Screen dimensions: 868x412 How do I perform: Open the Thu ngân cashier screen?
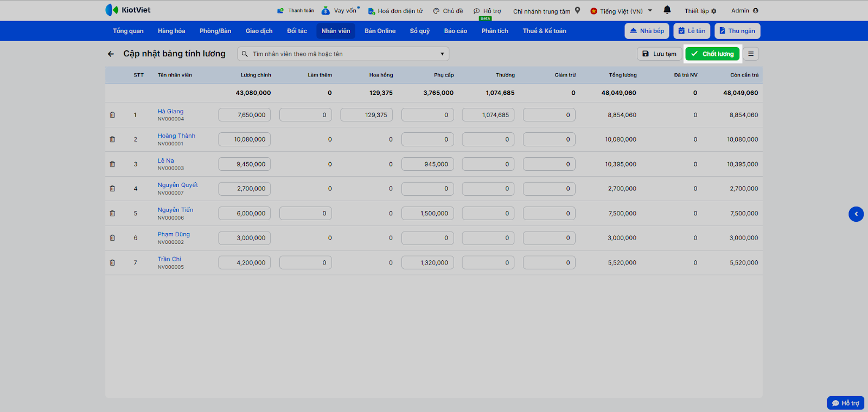click(737, 31)
